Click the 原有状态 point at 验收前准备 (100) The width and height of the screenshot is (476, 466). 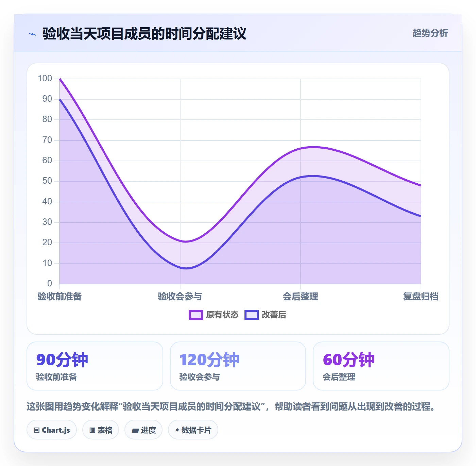coord(60,79)
